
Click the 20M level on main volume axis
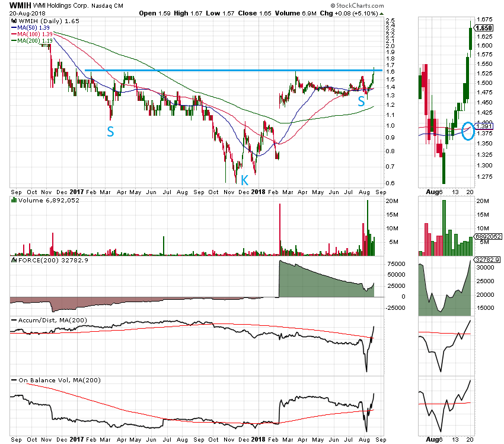point(392,201)
